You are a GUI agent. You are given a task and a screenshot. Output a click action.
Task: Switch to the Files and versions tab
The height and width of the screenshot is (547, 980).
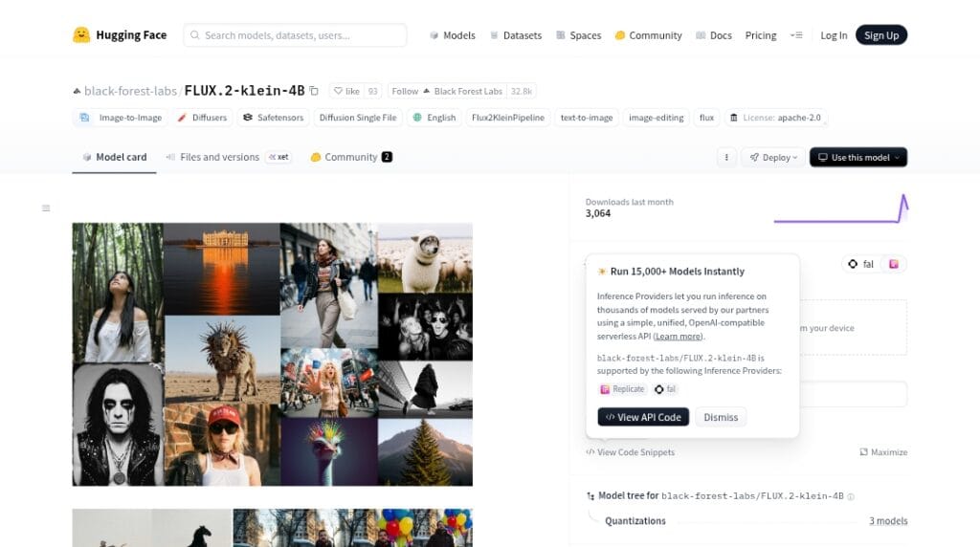click(219, 157)
